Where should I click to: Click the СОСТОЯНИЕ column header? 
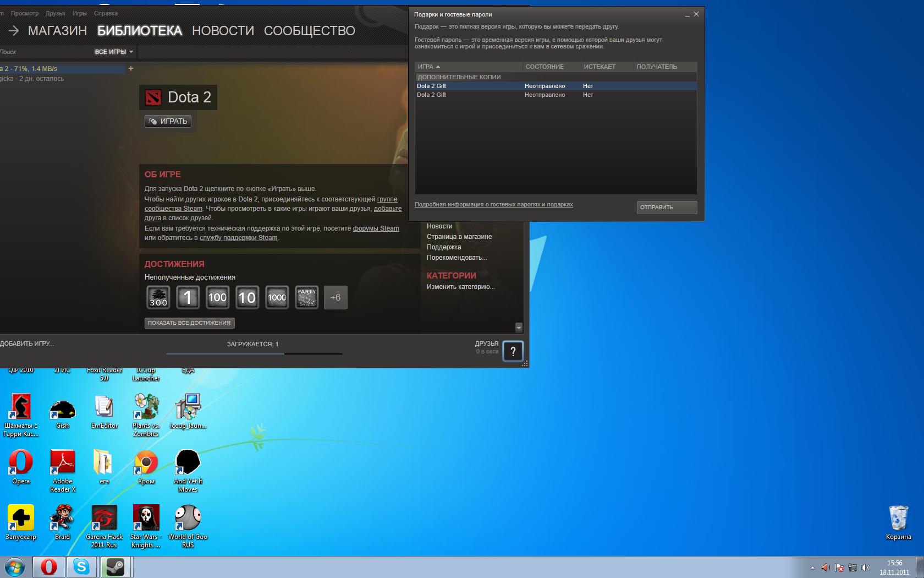[552, 67]
